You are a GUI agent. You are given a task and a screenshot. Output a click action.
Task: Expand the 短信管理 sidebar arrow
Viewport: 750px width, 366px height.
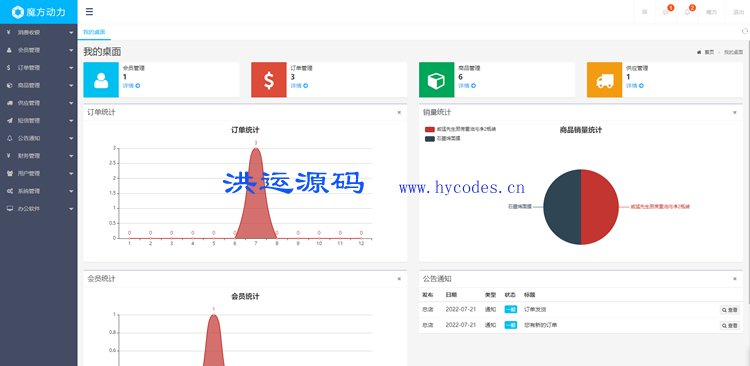71,121
